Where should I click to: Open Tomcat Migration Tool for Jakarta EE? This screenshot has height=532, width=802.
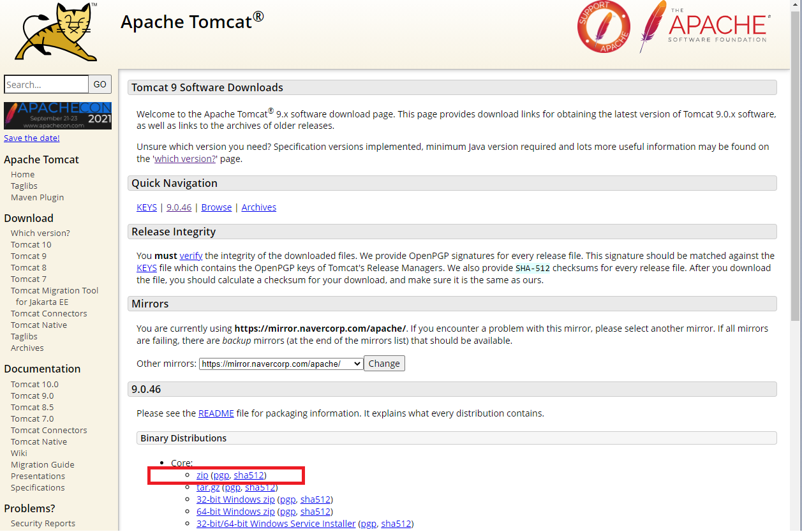[x=55, y=296]
